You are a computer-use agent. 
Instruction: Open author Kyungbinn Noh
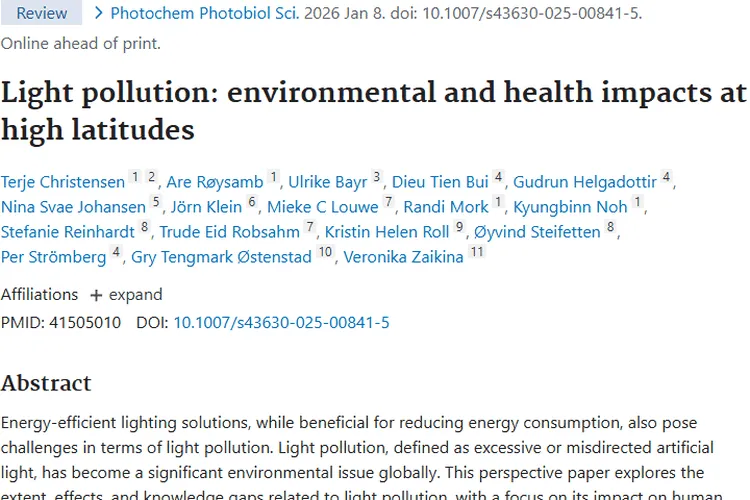coord(570,207)
